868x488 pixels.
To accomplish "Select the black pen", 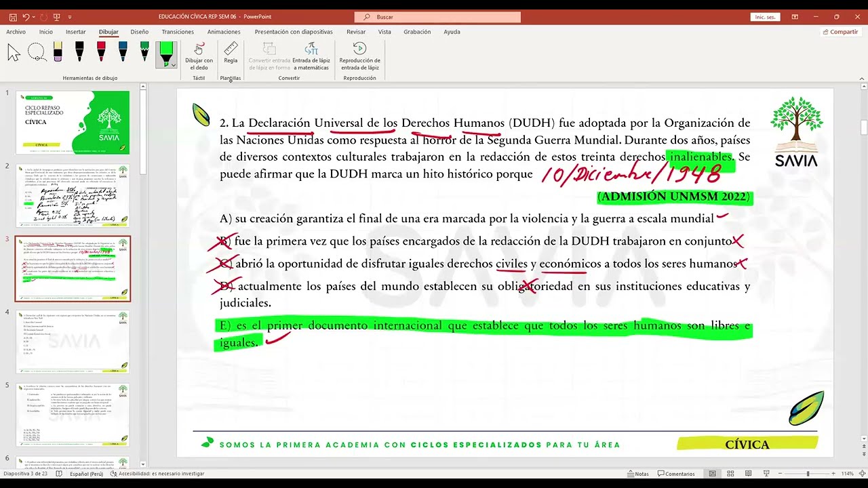I will pos(79,53).
